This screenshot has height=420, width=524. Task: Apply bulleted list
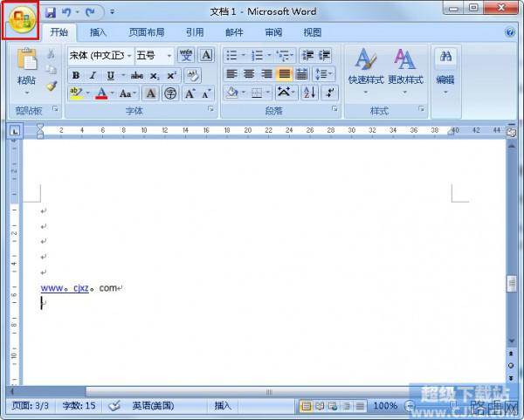[231, 55]
